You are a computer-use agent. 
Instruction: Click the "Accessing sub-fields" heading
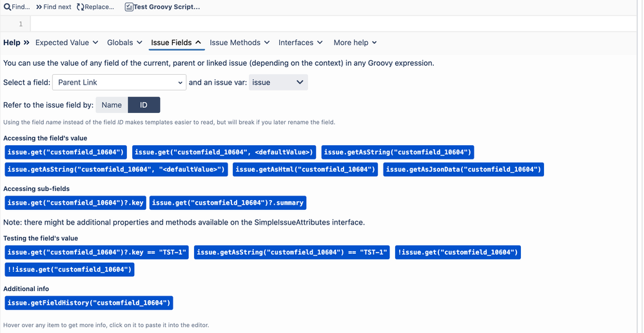click(x=37, y=188)
